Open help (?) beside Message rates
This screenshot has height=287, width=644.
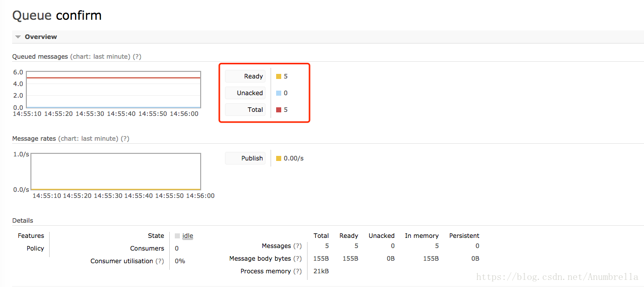125,139
